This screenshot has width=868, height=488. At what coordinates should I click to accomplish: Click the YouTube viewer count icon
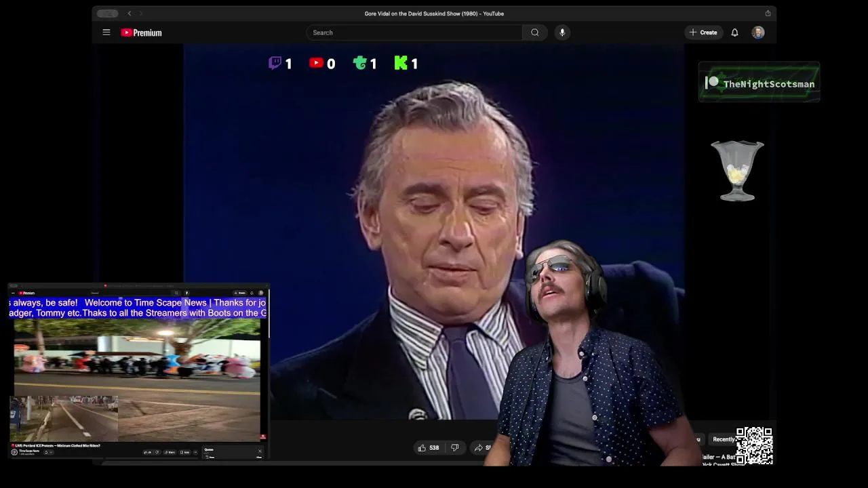pos(316,63)
